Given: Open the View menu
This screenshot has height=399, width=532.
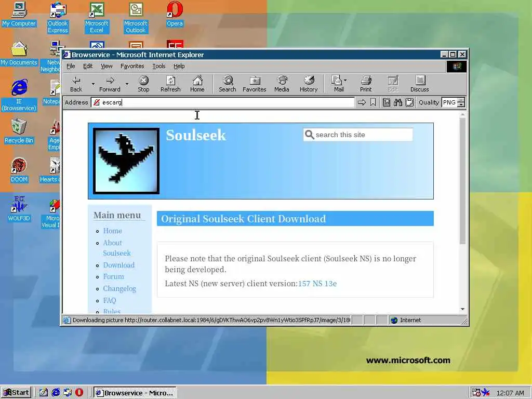Looking at the screenshot, I should coord(107,66).
